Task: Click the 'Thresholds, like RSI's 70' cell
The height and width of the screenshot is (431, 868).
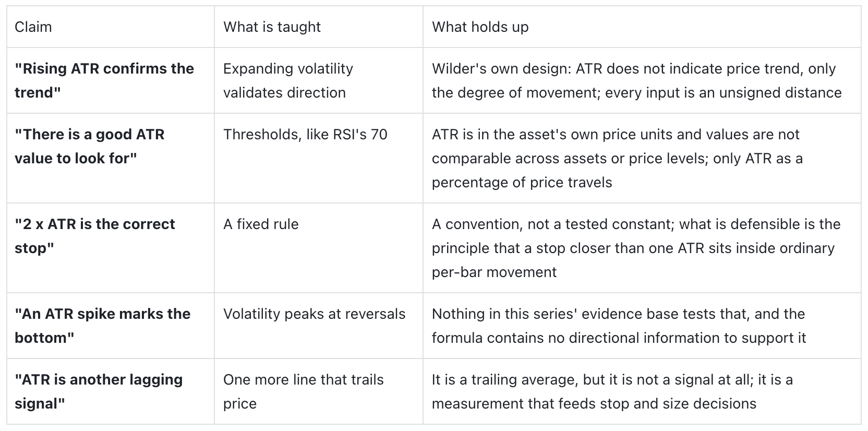Action: (x=305, y=135)
